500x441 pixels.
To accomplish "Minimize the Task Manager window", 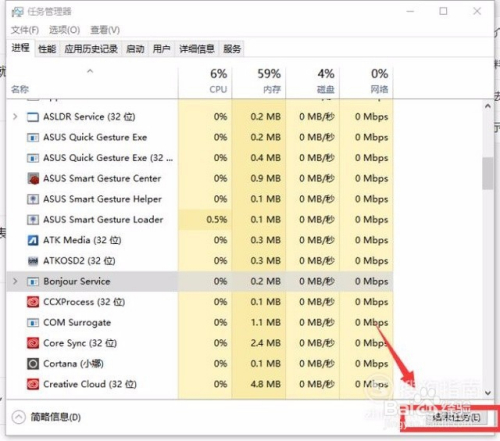I will coord(410,11).
